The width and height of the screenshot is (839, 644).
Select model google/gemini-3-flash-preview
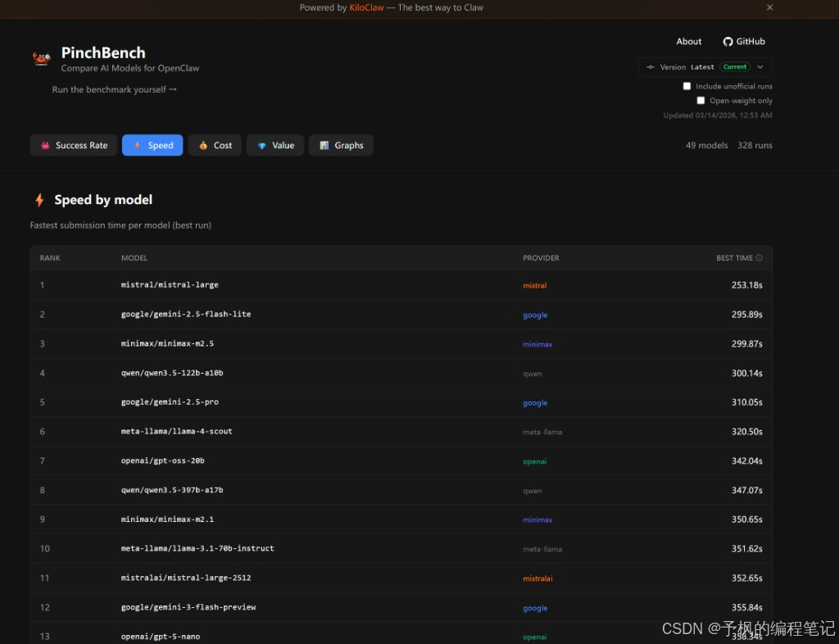188,607
